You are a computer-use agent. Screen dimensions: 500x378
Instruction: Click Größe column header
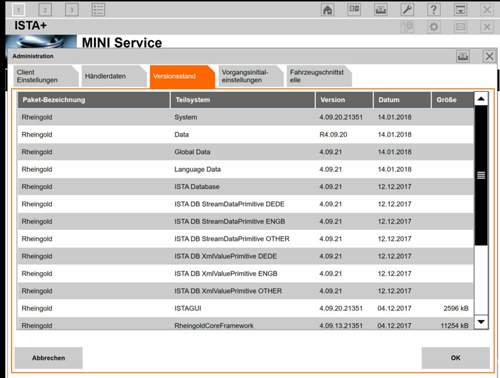point(453,100)
